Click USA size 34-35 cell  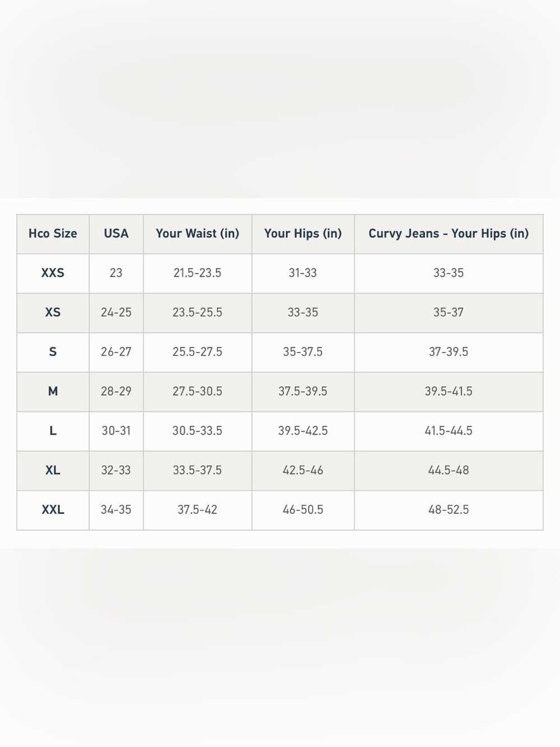point(116,511)
